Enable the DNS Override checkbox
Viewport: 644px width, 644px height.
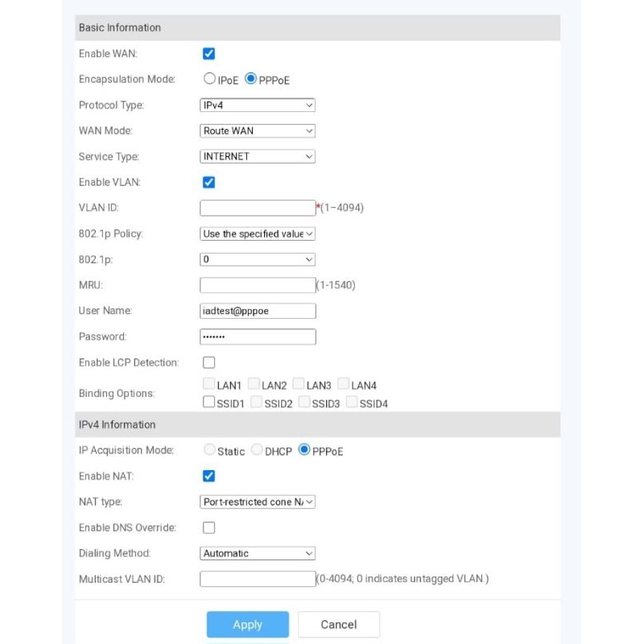[208, 528]
